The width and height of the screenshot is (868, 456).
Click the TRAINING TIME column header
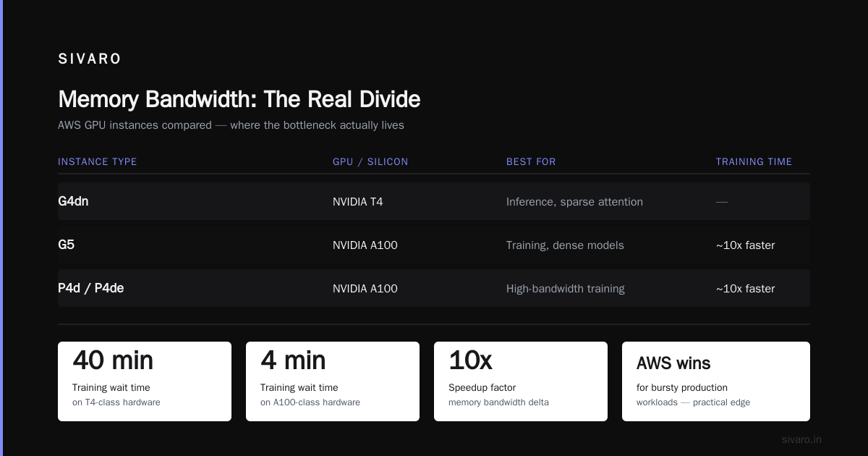[754, 161]
